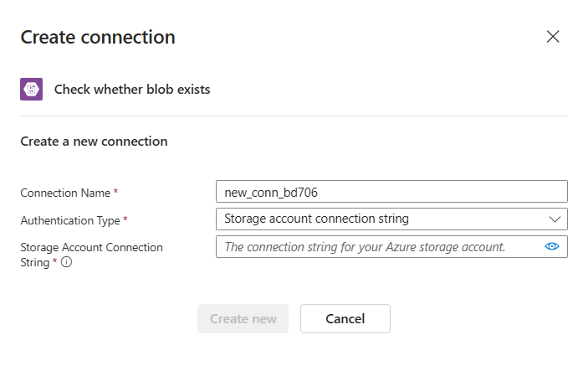Click the Connection Name label text
The width and height of the screenshot is (588, 366).
click(65, 193)
